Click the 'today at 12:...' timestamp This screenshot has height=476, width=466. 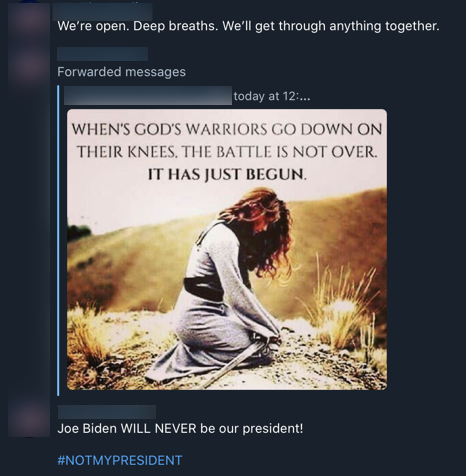[x=272, y=96]
